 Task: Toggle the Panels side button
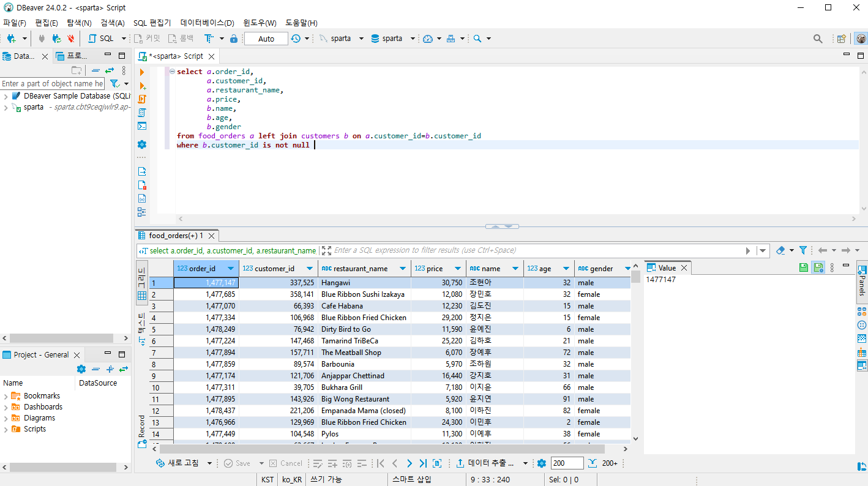point(862,282)
